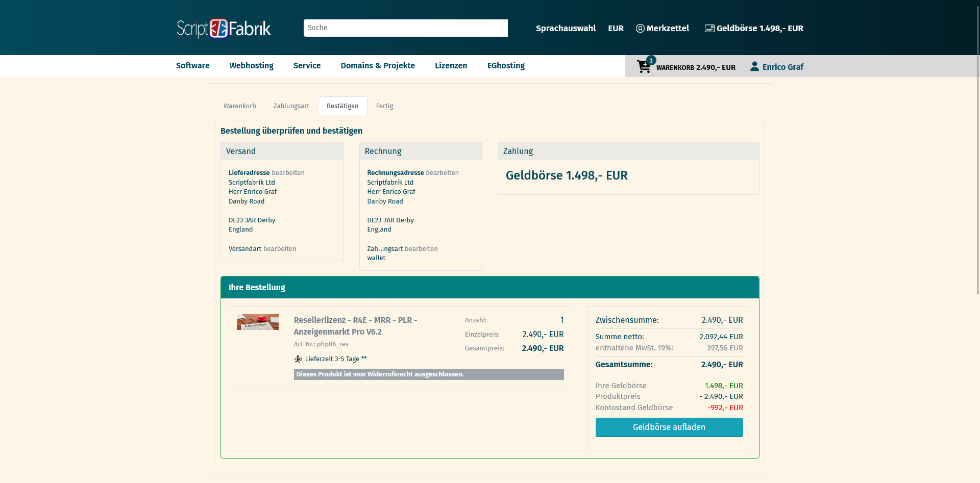Image resolution: width=980 pixels, height=483 pixels.
Task: Open the EGhosting menu
Action: tap(506, 66)
